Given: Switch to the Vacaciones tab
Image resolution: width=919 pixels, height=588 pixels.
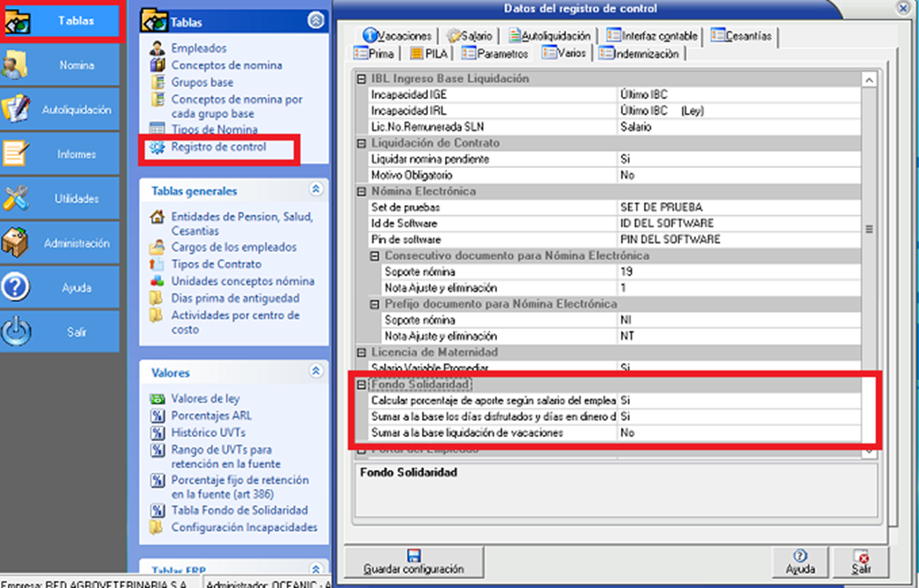Looking at the screenshot, I should click(x=397, y=36).
